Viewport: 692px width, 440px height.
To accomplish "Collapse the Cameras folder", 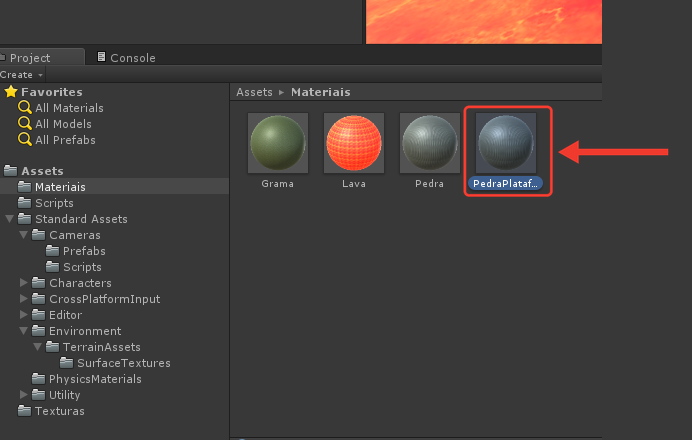I will point(23,234).
